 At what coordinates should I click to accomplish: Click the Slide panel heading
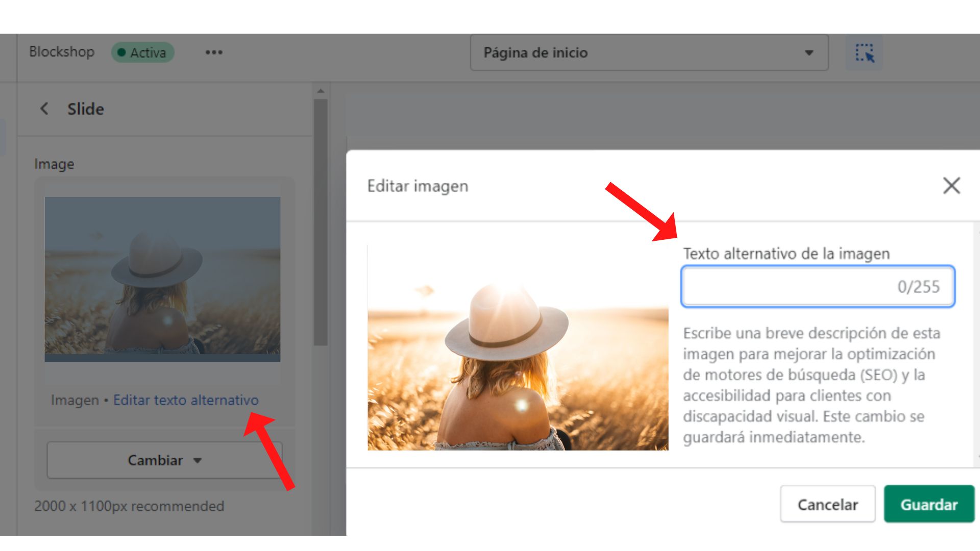[x=86, y=109]
